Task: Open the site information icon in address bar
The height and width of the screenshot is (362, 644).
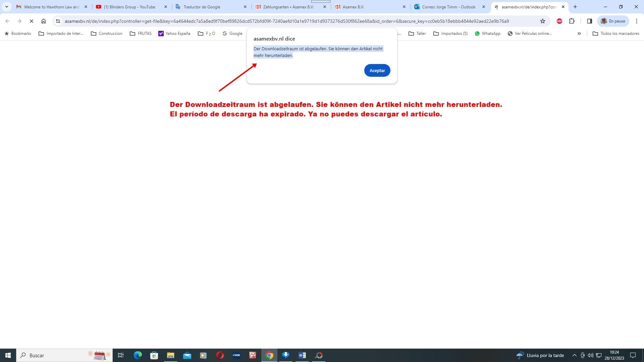Action: (58, 21)
